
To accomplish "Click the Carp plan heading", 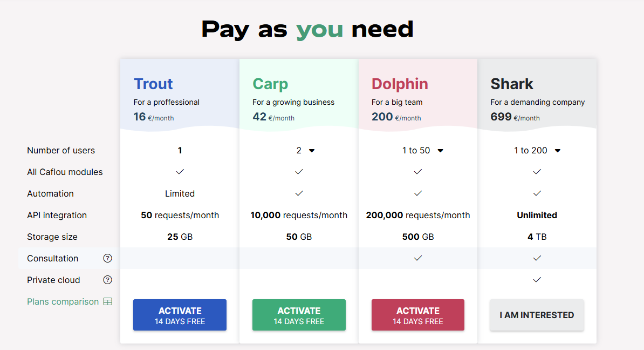I will pyautogui.click(x=270, y=84).
